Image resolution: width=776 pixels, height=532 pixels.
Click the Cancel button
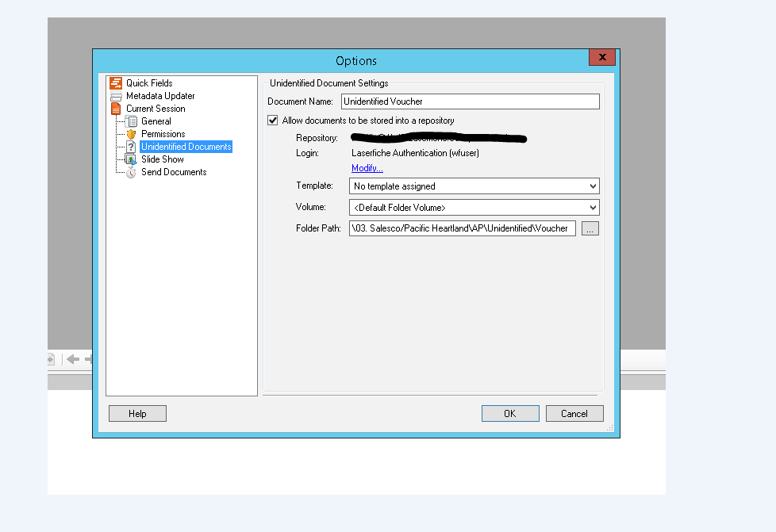tap(574, 413)
